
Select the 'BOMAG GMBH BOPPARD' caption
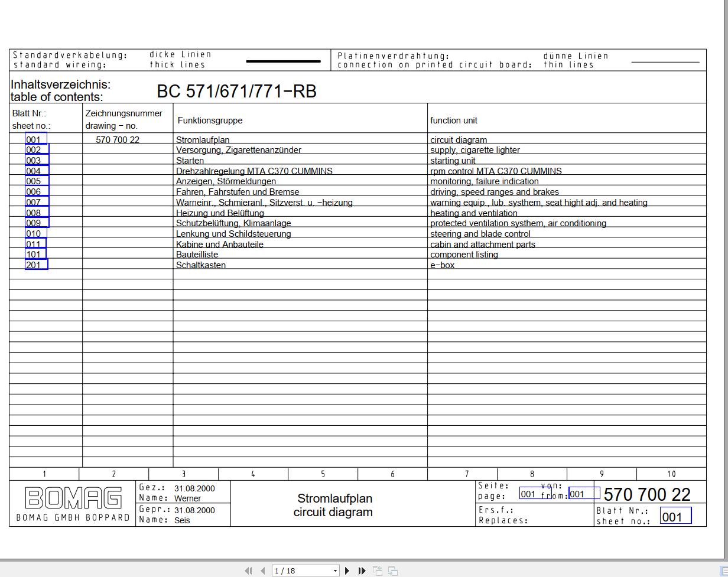(73, 517)
